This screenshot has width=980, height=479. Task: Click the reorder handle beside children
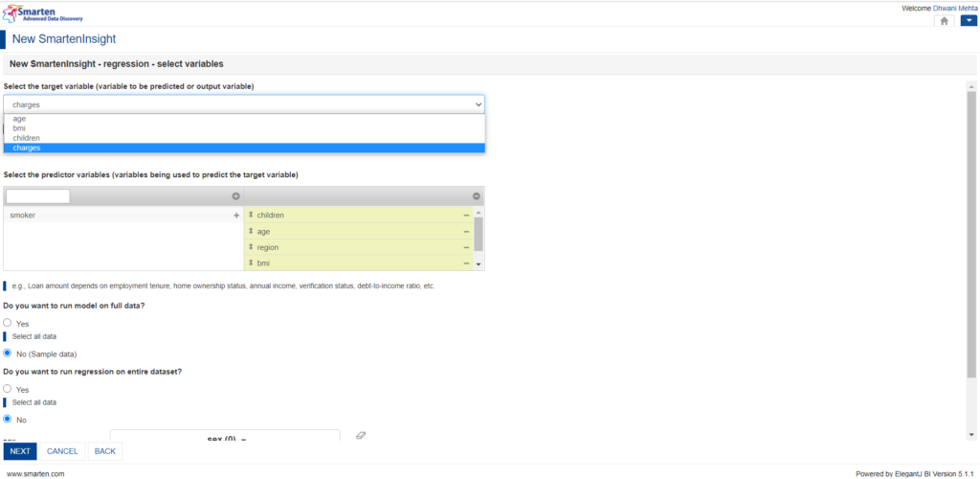coord(251,216)
